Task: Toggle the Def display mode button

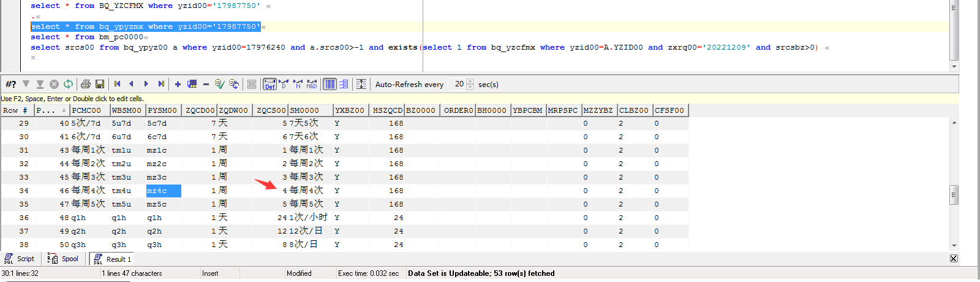Action: 269,84
